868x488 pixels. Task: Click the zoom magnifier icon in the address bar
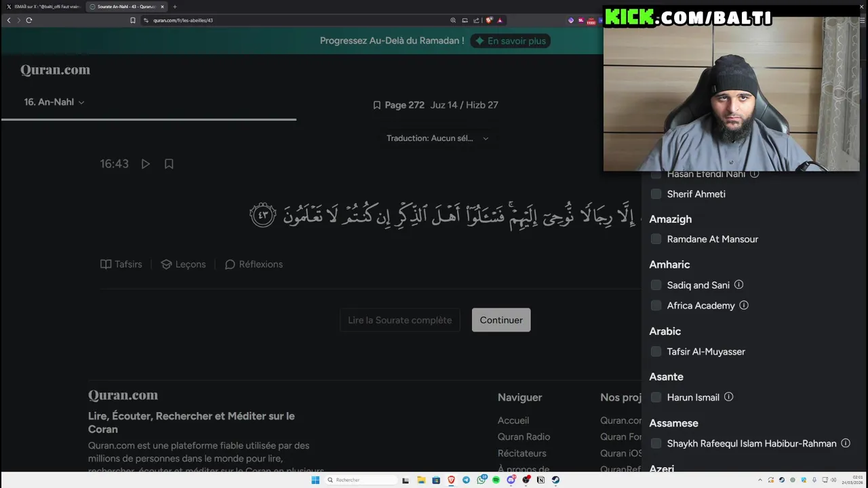pyautogui.click(x=453, y=20)
